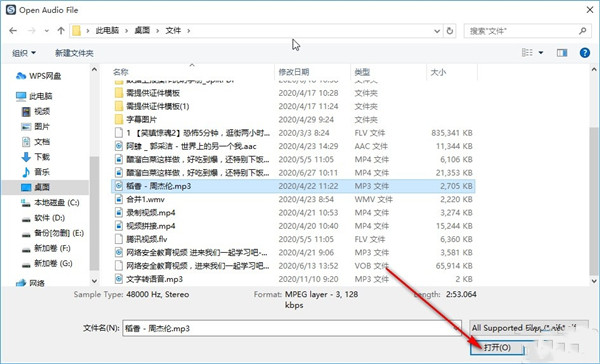
Task: Refresh the current folder view
Action: tap(450, 31)
